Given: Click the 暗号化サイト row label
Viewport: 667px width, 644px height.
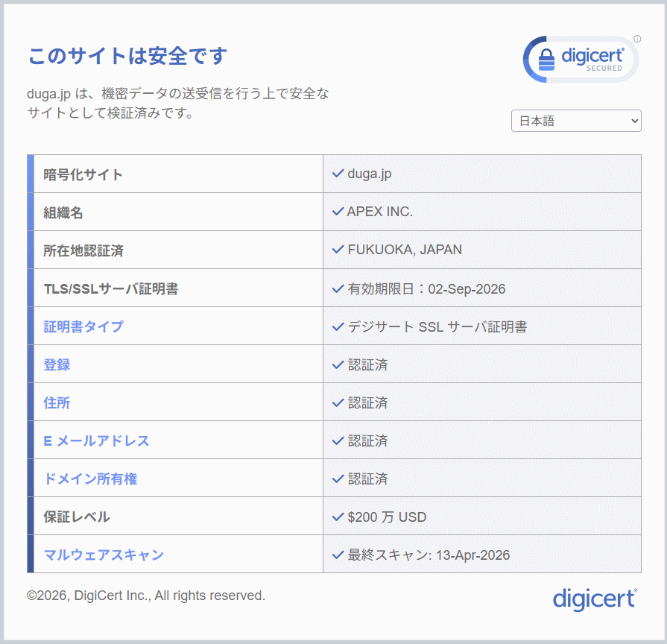Looking at the screenshot, I should (83, 174).
